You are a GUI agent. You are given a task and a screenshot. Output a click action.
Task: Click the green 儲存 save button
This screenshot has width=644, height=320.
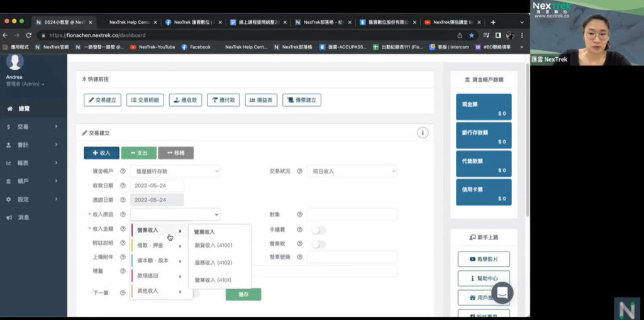click(x=243, y=294)
